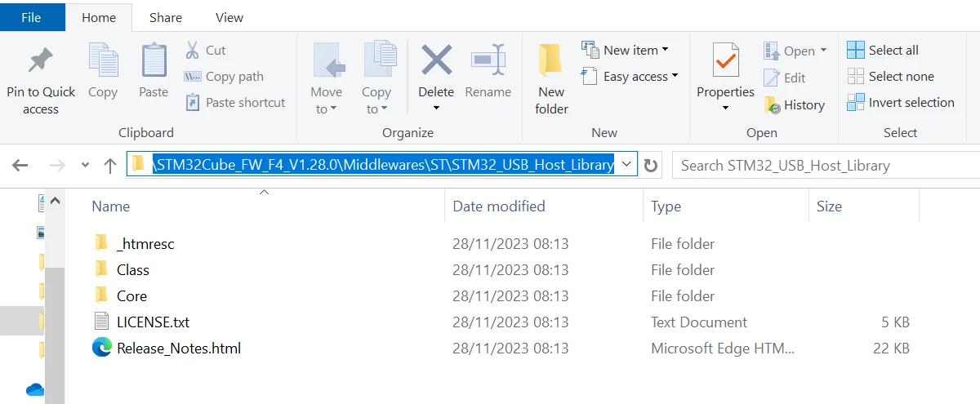This screenshot has width=980, height=404.
Task: Click the Properties checkmark icon
Action: pos(725,61)
